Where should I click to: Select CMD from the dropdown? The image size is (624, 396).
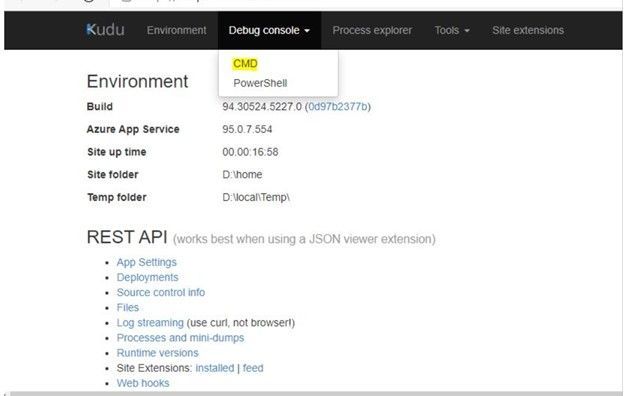245,64
